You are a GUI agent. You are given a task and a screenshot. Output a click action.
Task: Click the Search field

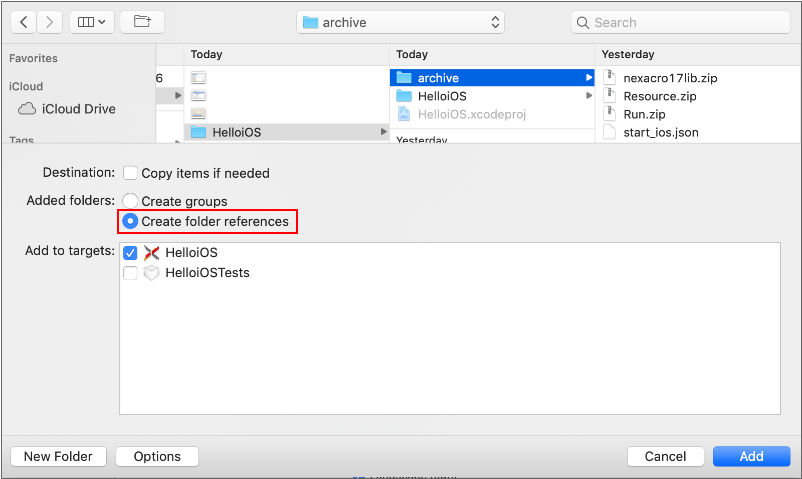[x=680, y=22]
